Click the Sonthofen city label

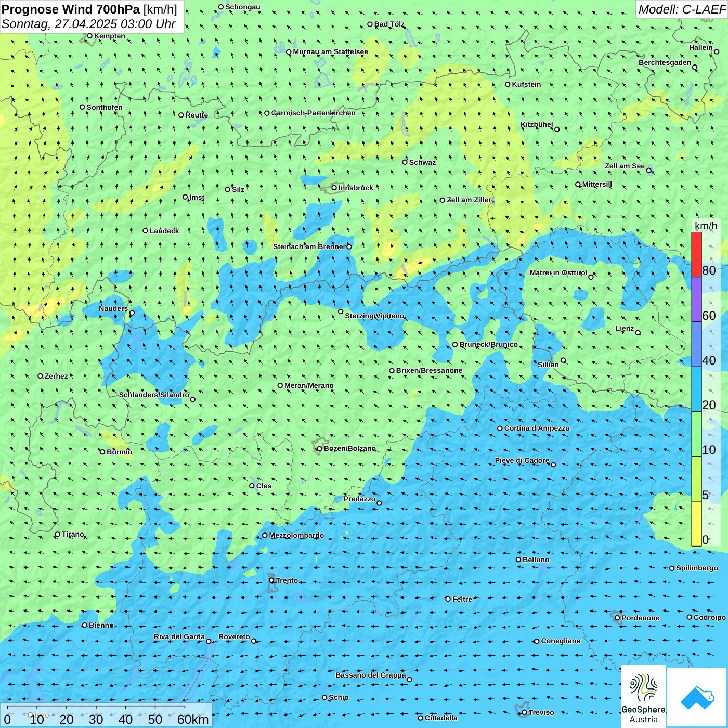105,107
